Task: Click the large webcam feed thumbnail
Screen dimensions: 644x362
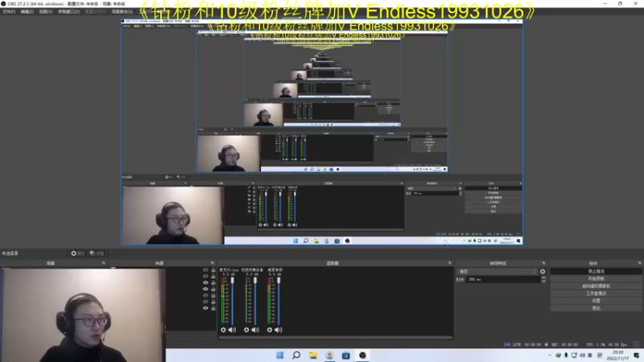Action: pos(83,315)
